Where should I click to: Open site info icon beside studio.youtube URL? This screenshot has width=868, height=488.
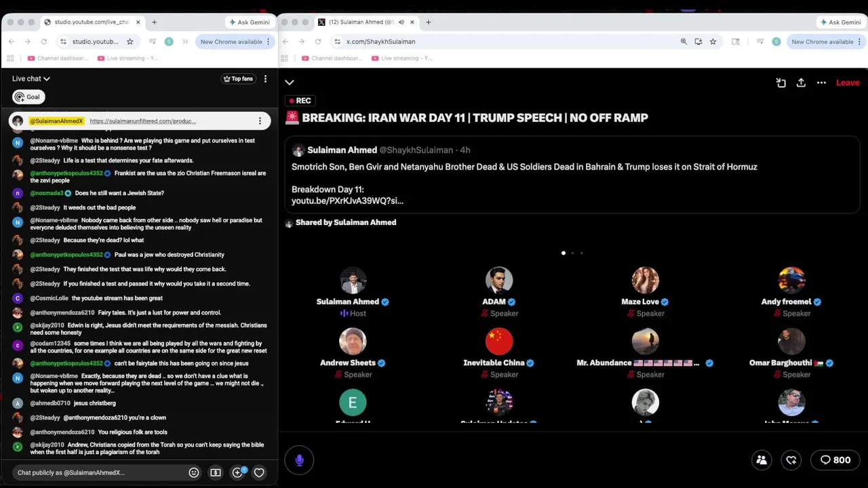[63, 41]
